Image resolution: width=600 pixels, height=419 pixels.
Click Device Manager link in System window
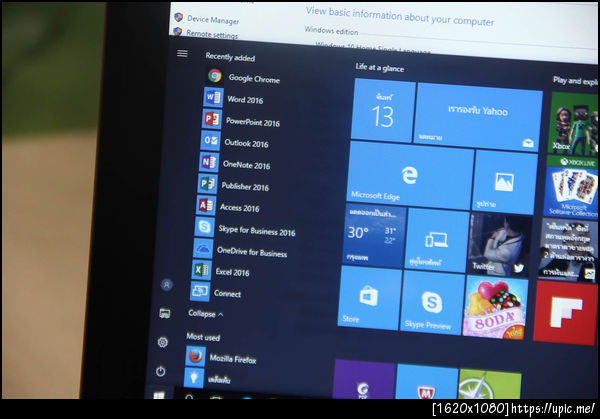point(213,19)
